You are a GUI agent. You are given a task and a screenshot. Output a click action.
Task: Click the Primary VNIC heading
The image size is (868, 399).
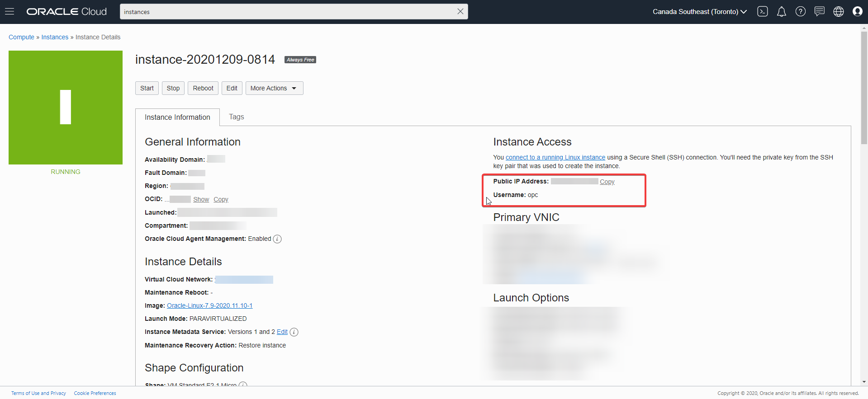(x=526, y=217)
